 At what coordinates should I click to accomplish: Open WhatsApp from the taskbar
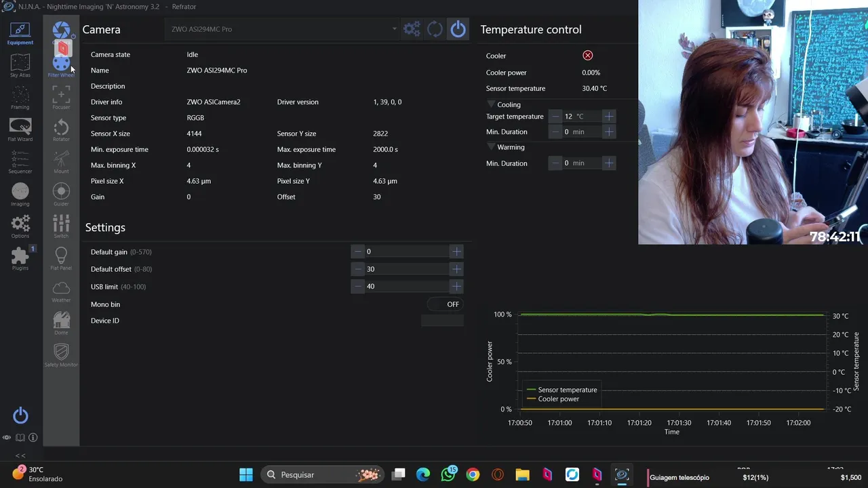tap(448, 474)
